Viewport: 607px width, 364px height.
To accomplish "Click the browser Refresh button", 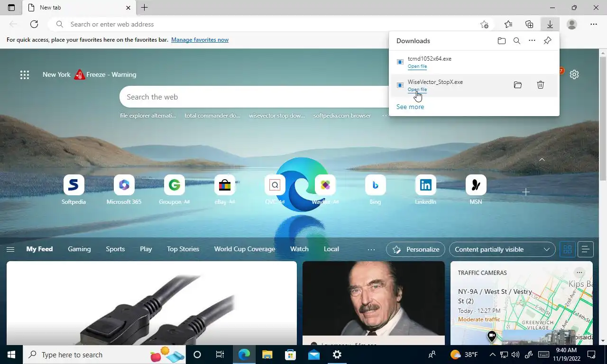I will 34,24.
